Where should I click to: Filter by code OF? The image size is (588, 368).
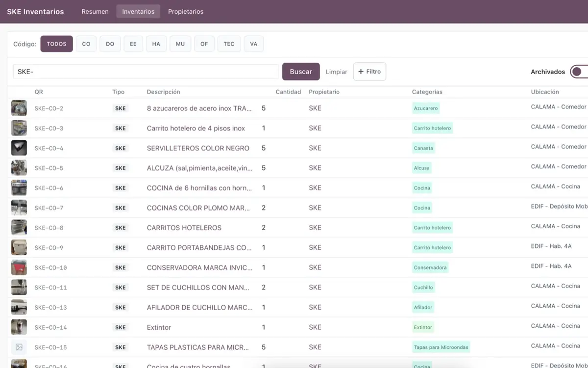point(204,44)
